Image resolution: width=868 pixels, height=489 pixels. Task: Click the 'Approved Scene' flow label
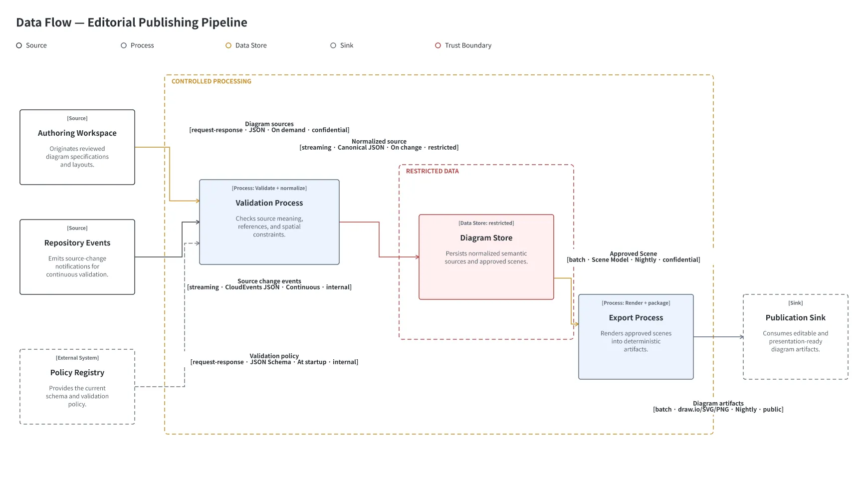coord(634,253)
